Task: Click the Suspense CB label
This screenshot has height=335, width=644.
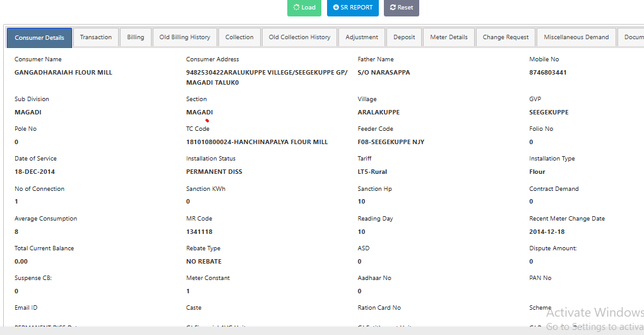Action: coord(33,278)
